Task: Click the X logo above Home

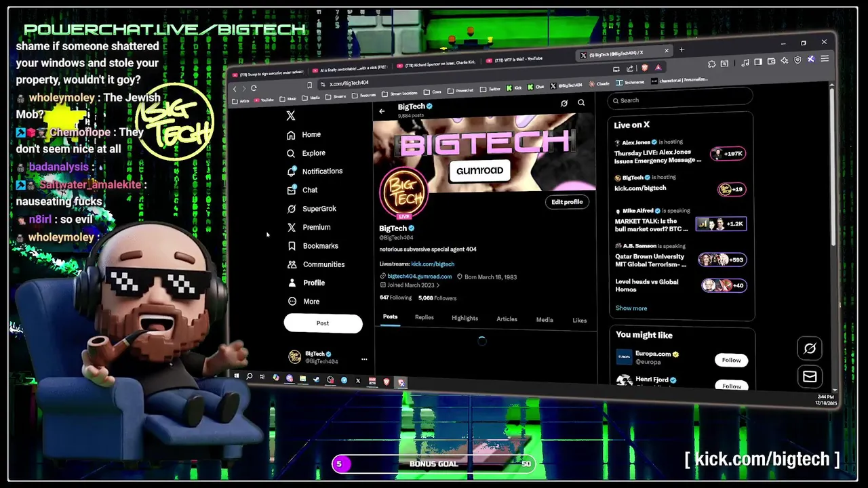Action: tap(291, 116)
